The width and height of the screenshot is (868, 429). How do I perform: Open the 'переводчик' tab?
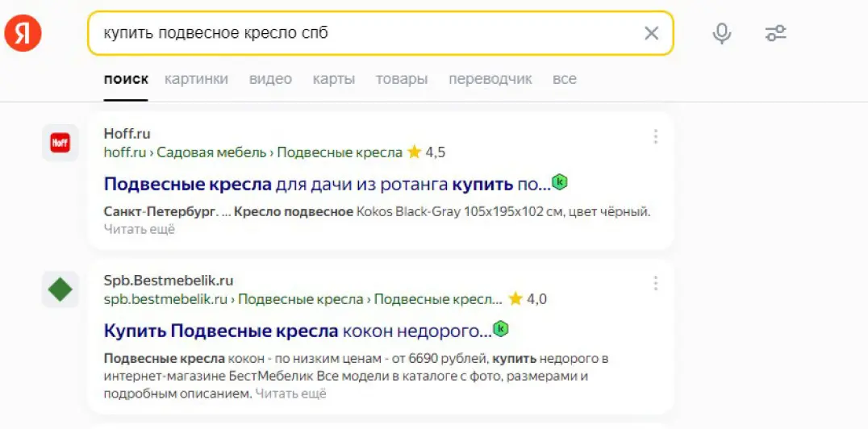tap(490, 79)
